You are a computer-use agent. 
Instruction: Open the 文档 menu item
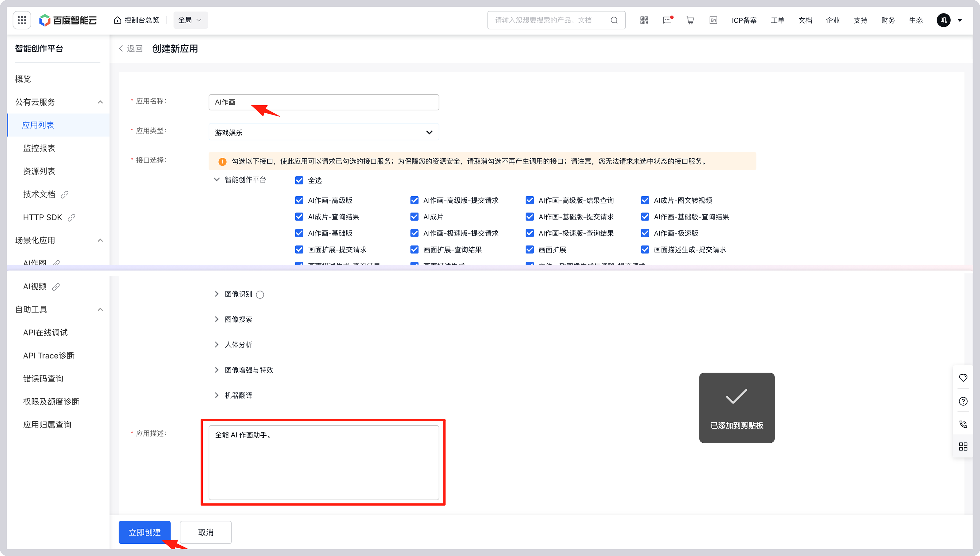click(x=805, y=20)
